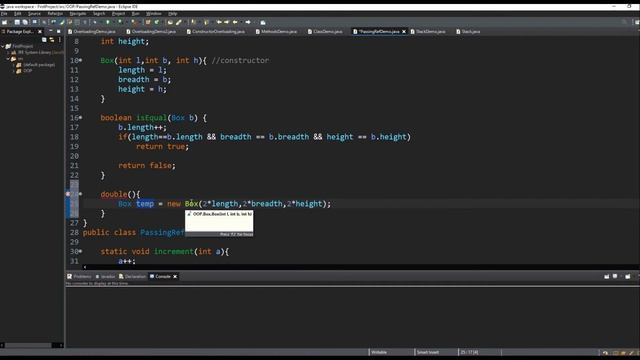Open the Window menu
640x360 pixels.
point(154,13)
